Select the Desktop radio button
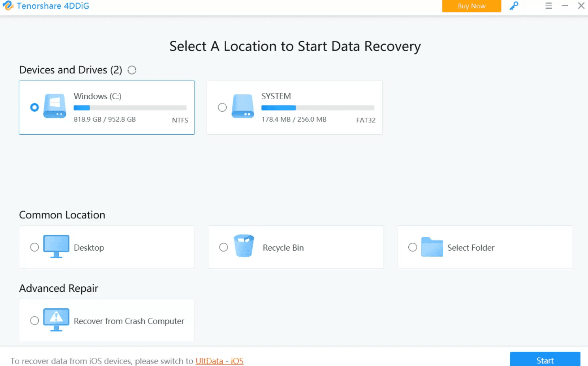The image size is (588, 366). point(35,247)
